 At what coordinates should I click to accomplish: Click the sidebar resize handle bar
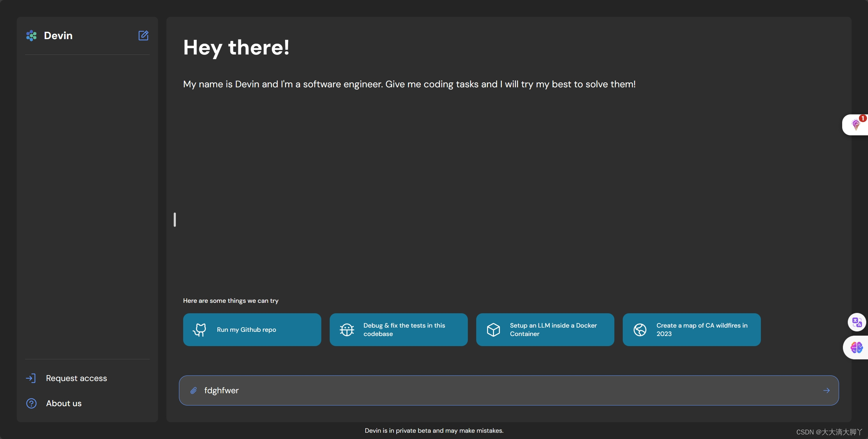175,220
